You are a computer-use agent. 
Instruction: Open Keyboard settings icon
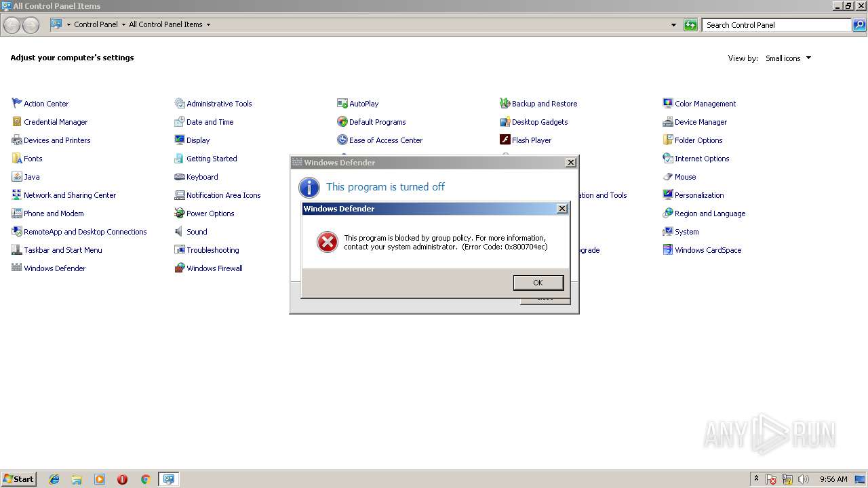pyautogui.click(x=180, y=176)
